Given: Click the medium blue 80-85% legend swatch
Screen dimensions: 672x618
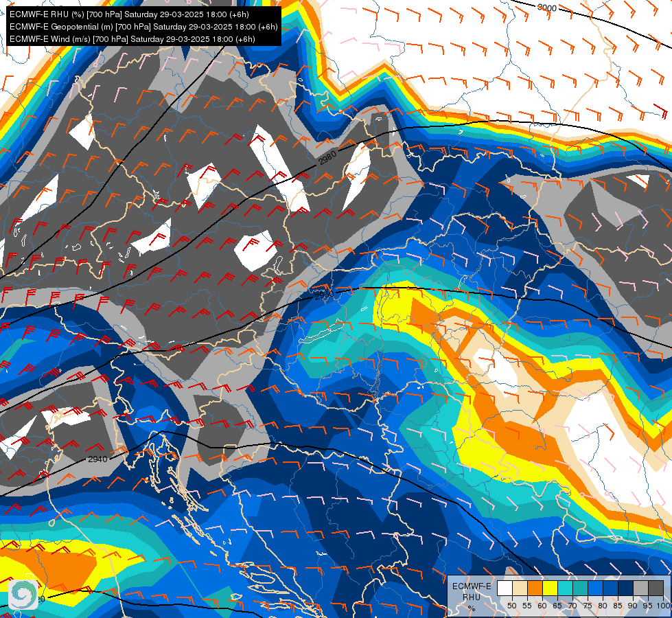Looking at the screenshot, I should 610,588.
